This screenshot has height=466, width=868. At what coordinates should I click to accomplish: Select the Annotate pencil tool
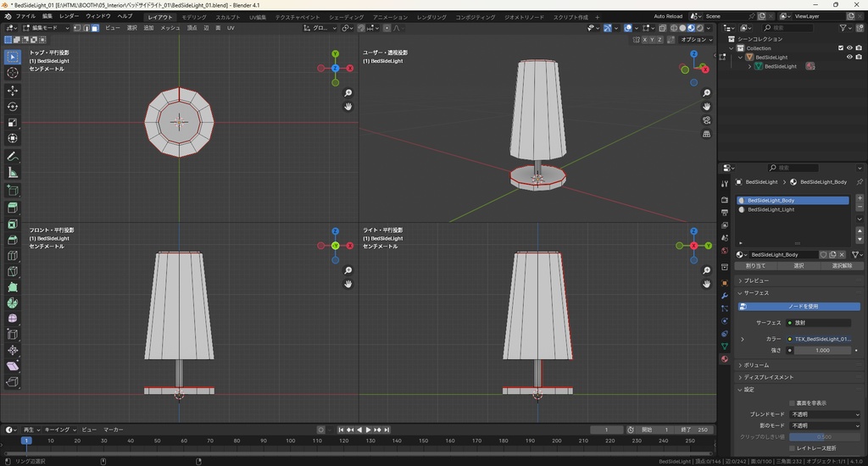[x=13, y=157]
